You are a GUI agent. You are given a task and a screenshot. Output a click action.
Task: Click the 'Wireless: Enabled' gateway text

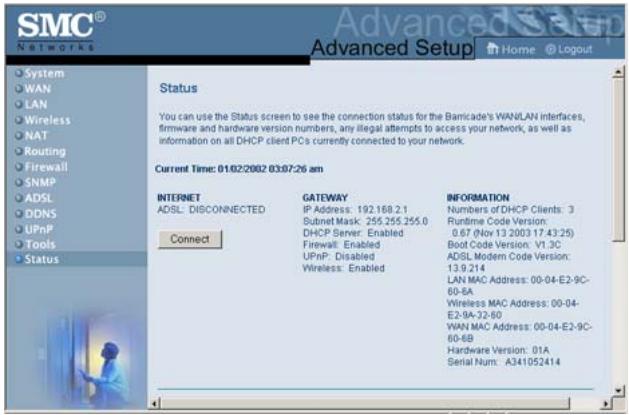click(x=343, y=268)
